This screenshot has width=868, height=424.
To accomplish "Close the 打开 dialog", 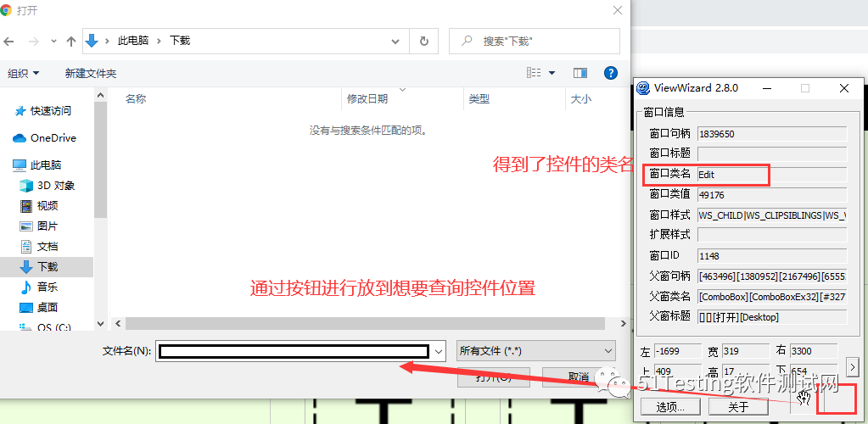I will pos(619,9).
